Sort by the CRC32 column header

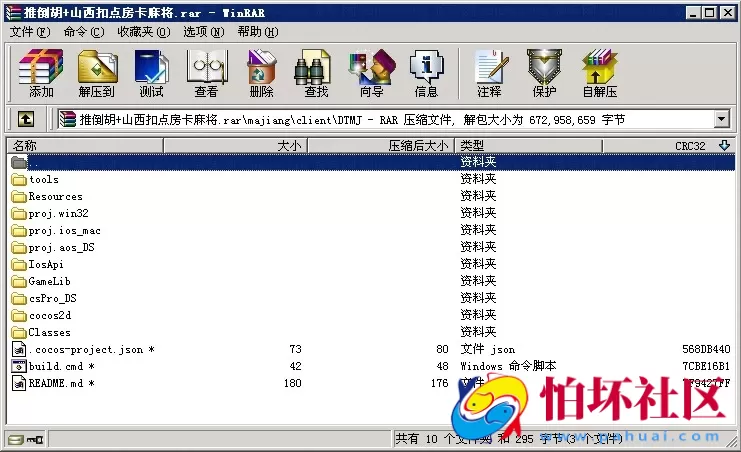[x=669, y=146]
